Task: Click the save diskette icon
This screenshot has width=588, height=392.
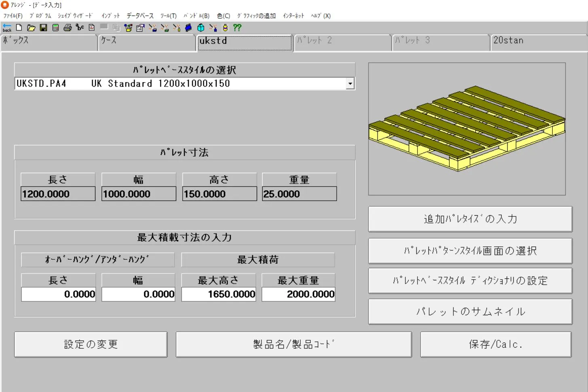Action: (43, 28)
